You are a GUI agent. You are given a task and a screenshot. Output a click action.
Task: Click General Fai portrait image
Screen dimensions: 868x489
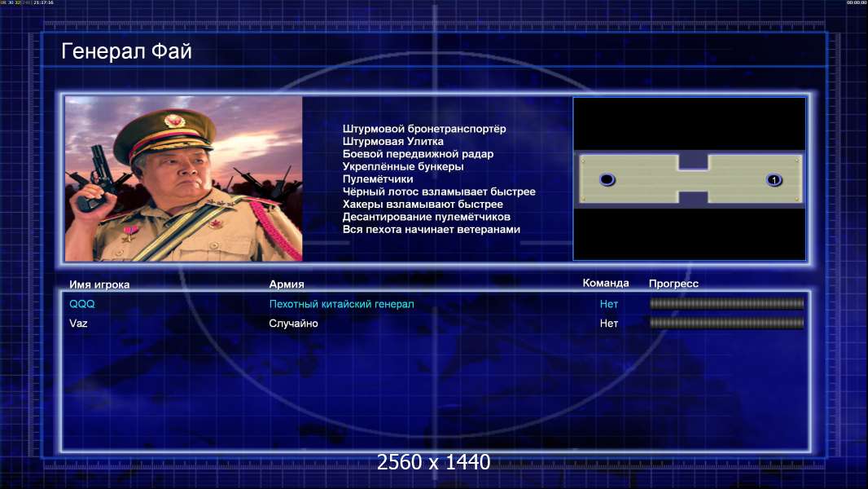click(x=184, y=178)
